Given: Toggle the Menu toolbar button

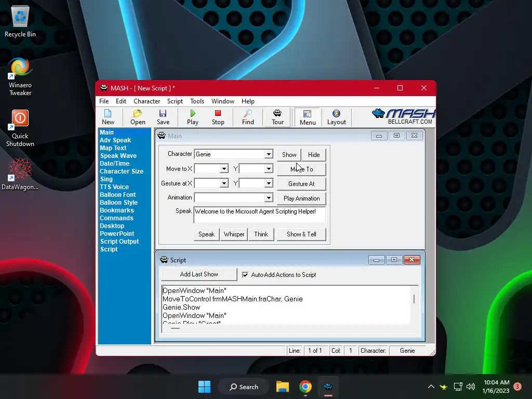Looking at the screenshot, I should 308,117.
